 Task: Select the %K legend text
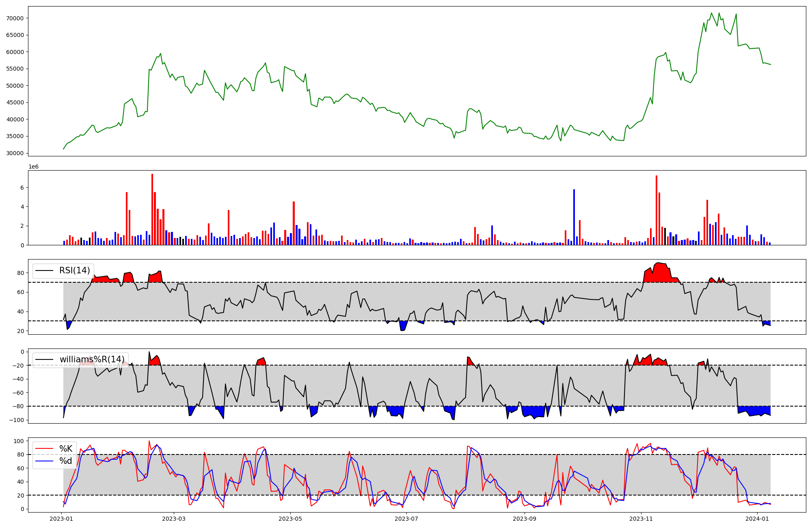[66, 448]
